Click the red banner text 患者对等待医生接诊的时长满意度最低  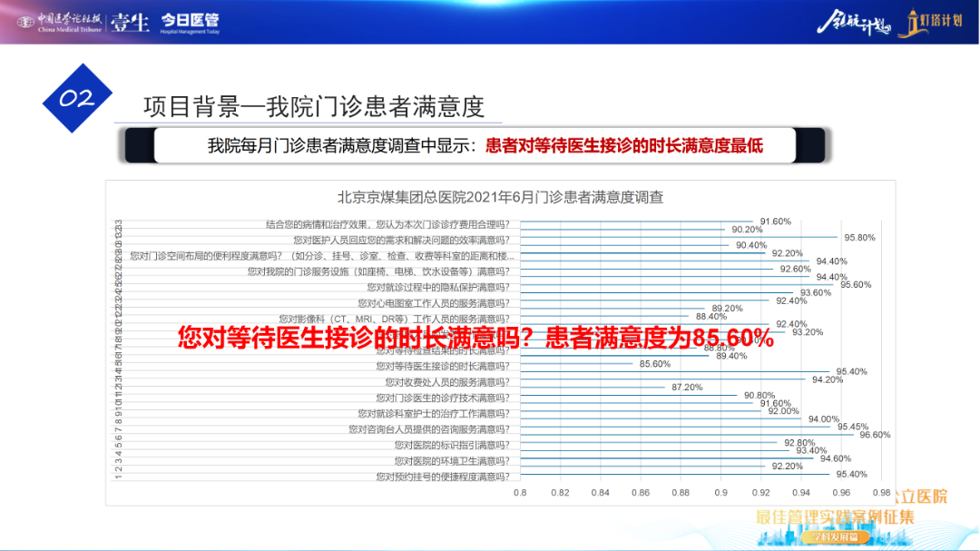(x=625, y=145)
